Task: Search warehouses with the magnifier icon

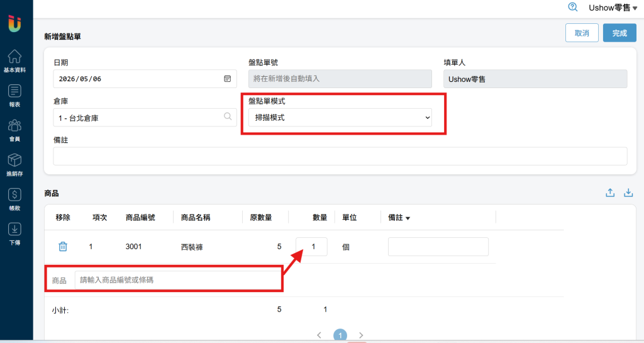Action: (x=228, y=116)
